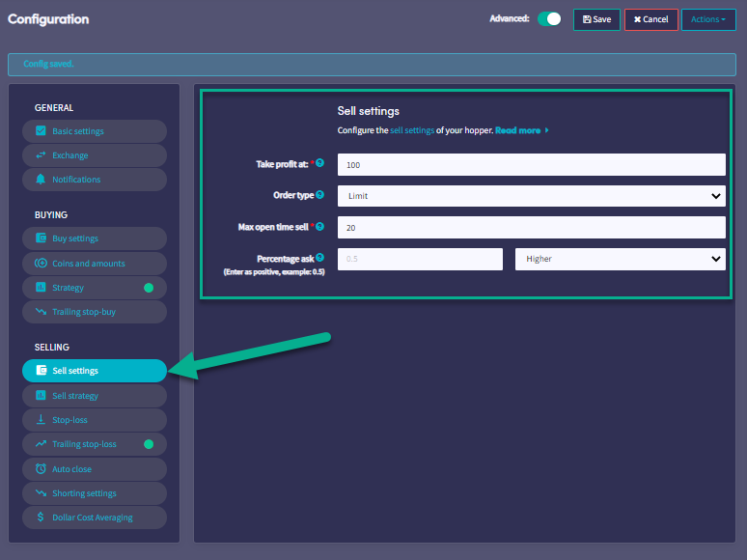The width and height of the screenshot is (747, 560).
Task: Open the Order type dropdown
Action: click(531, 196)
